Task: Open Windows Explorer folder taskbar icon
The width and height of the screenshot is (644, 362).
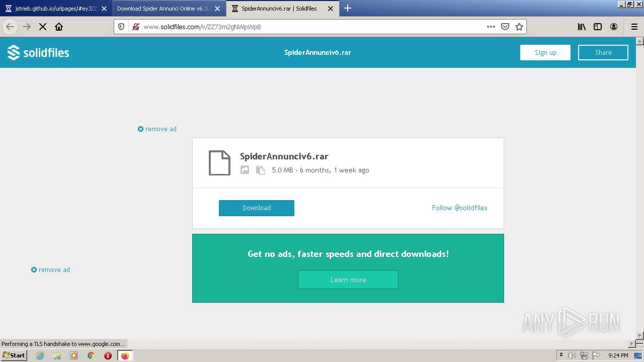Action: (x=57, y=355)
